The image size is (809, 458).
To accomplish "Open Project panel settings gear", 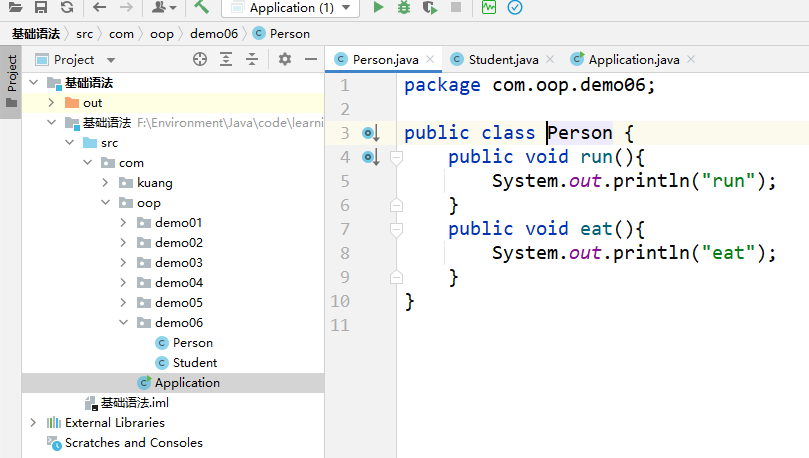I will [285, 59].
